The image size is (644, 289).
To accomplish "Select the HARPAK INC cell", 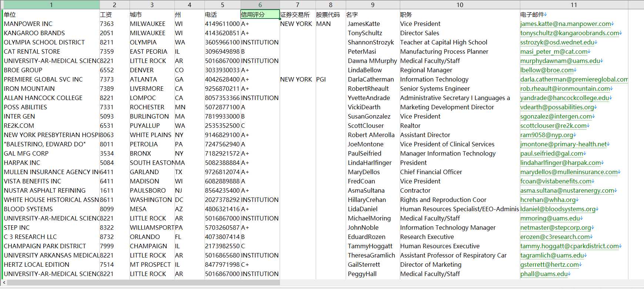I will [51, 163].
